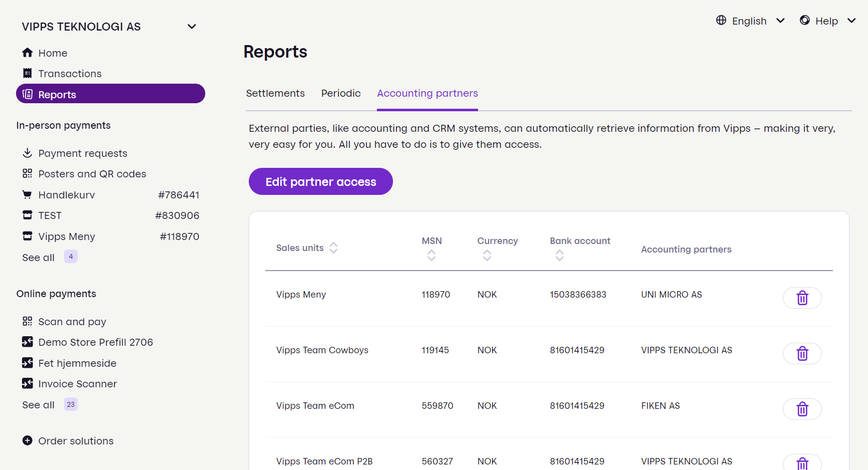Open the Help dropdown chevron
868x470 pixels.
pos(851,21)
